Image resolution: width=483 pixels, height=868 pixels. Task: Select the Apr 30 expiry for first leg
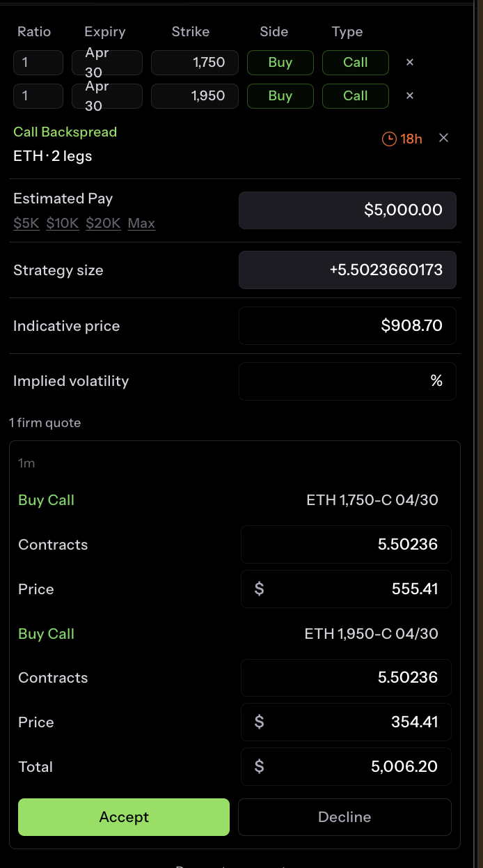(x=106, y=62)
